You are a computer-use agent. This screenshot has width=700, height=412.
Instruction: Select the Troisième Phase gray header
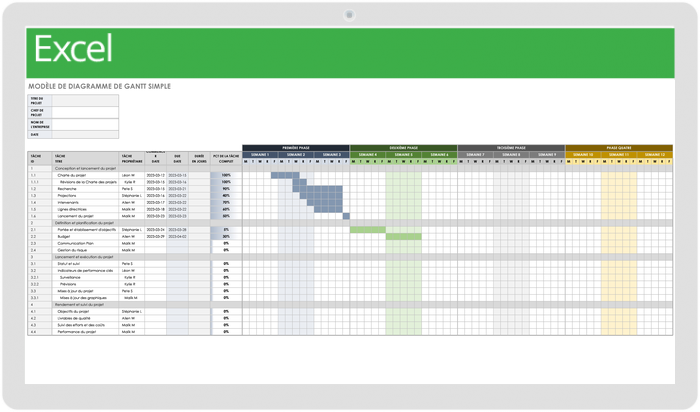pos(511,148)
